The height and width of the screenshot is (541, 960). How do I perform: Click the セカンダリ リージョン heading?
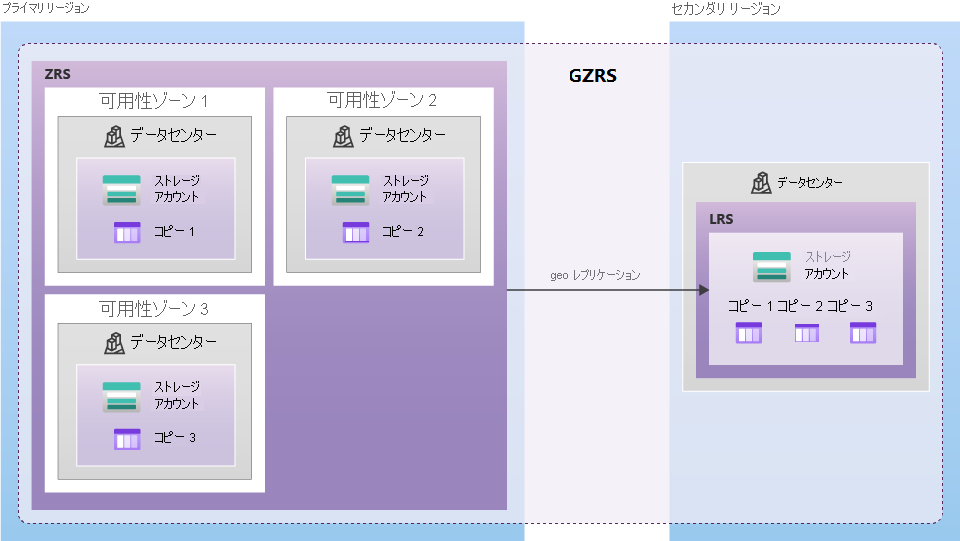(726, 9)
